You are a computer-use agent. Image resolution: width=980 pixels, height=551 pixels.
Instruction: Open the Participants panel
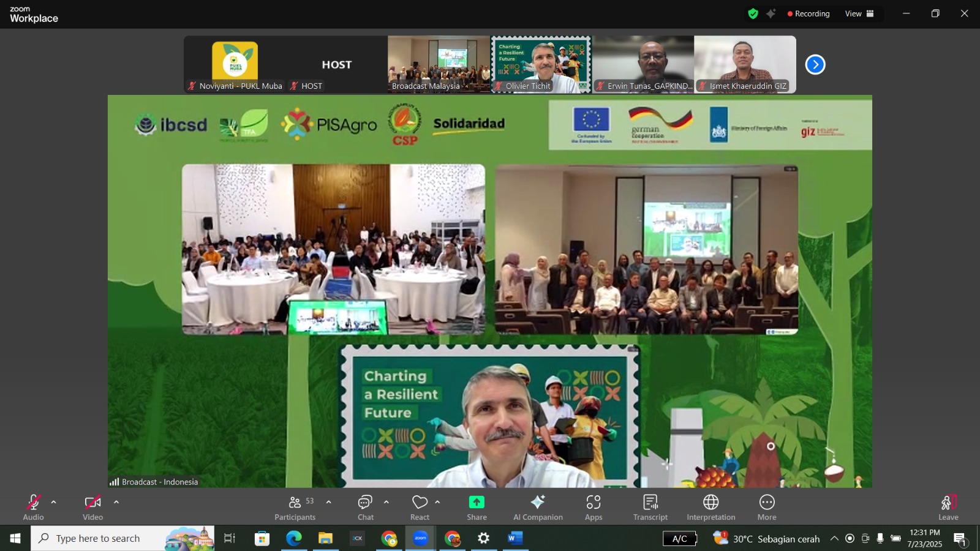tap(295, 508)
